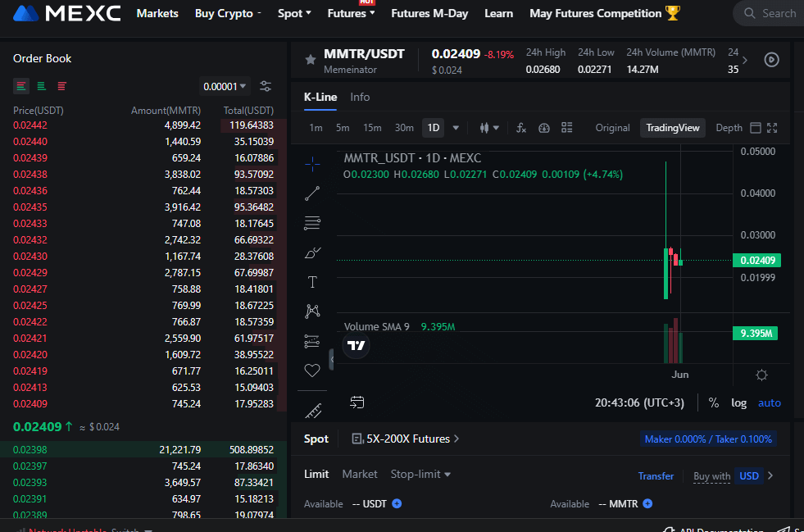The width and height of the screenshot is (804, 532).
Task: Select the 1D chart interval
Action: 434,128
